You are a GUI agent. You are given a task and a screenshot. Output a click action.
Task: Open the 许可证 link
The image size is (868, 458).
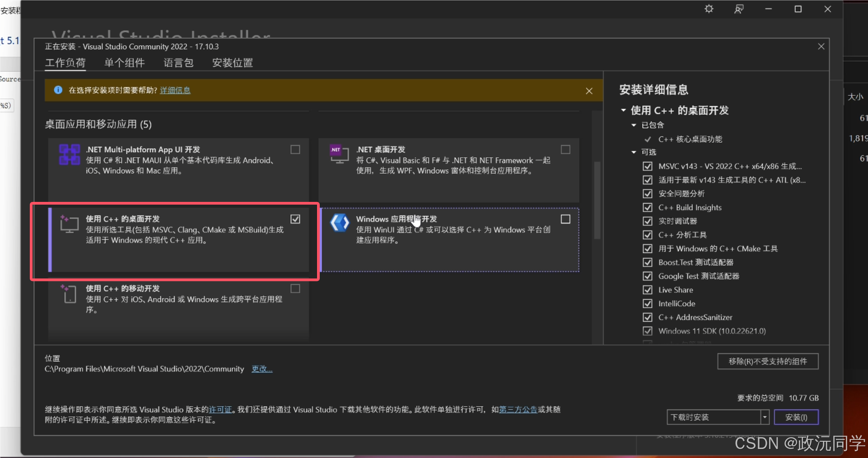pyautogui.click(x=220, y=410)
